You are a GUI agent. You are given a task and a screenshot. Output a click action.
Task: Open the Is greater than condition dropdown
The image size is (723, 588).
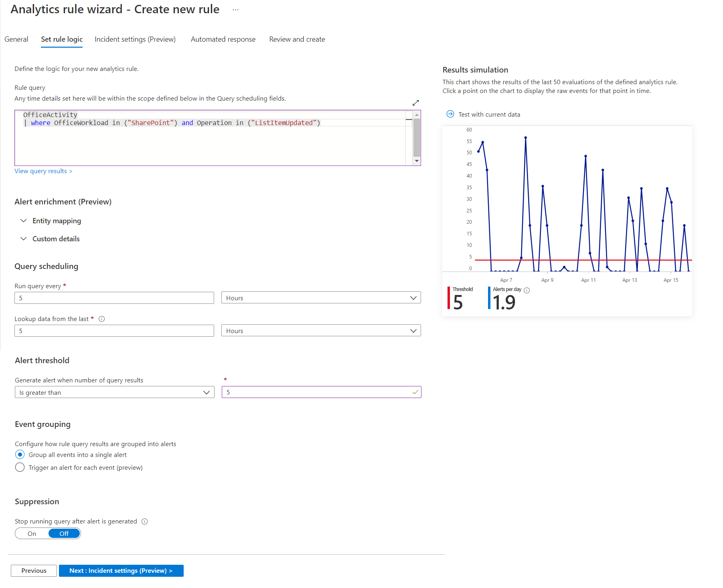(x=114, y=392)
